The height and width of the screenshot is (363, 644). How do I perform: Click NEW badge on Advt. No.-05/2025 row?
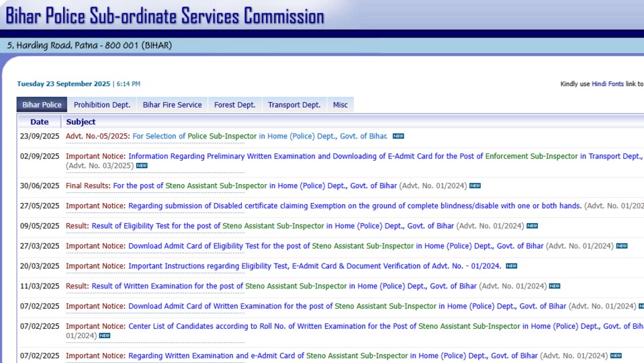tap(398, 136)
